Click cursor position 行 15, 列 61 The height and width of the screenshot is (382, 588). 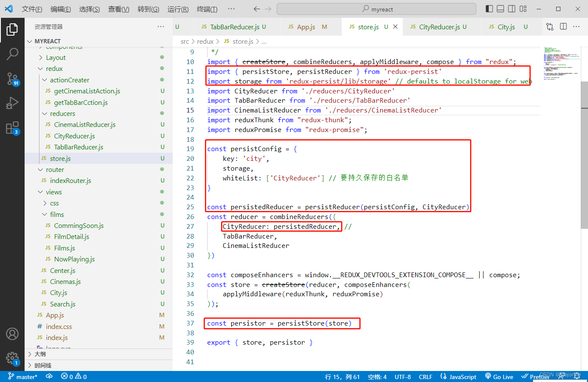click(342, 376)
